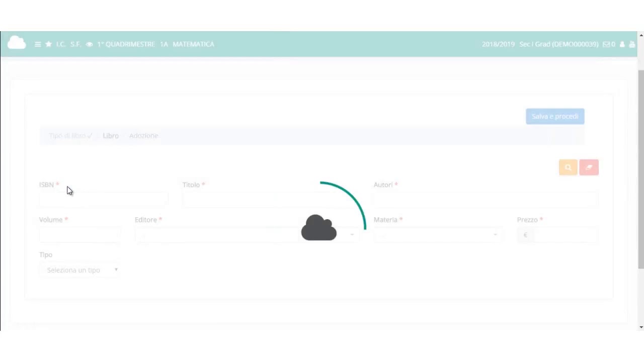
Task: Click the red eraser clear button
Action: (x=589, y=167)
